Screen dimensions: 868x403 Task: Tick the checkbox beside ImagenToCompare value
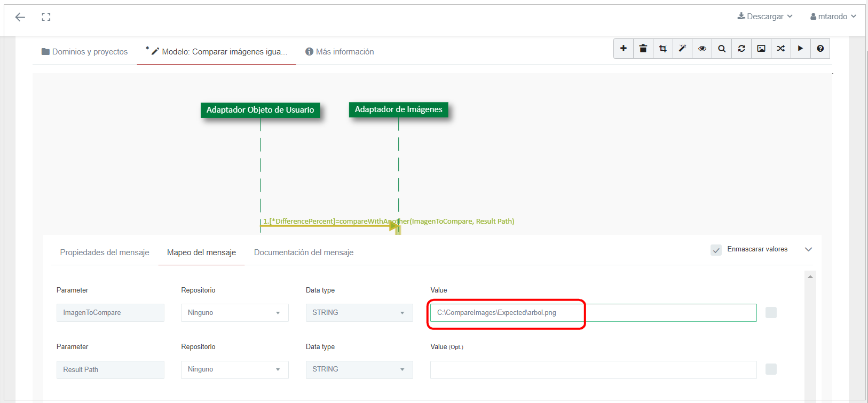[771, 313]
